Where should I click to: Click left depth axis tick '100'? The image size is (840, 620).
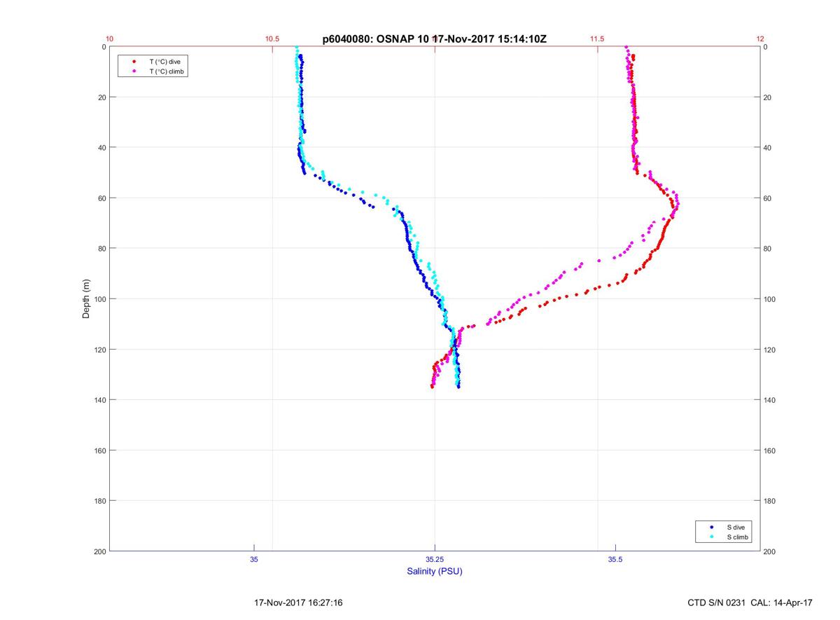(99, 299)
